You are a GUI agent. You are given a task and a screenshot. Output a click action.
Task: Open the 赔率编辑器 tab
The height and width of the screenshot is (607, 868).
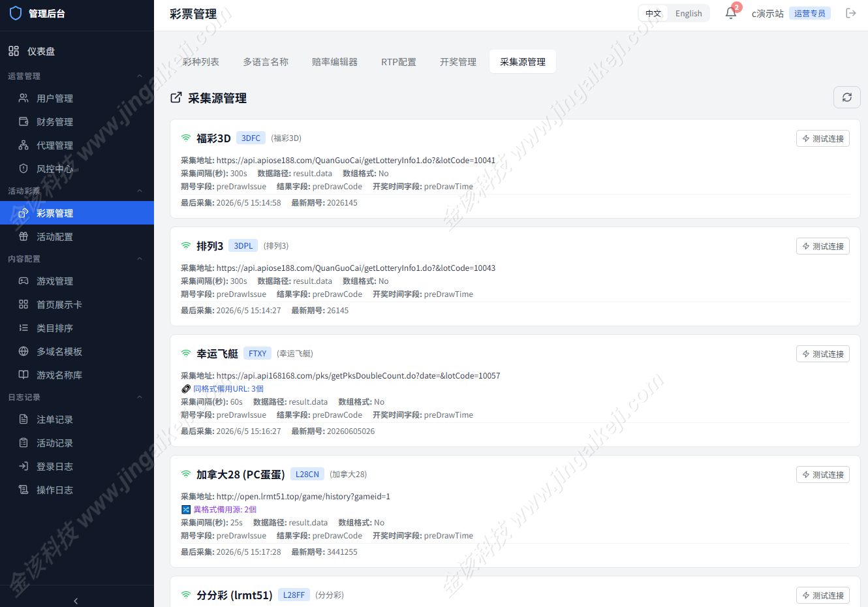tap(335, 61)
